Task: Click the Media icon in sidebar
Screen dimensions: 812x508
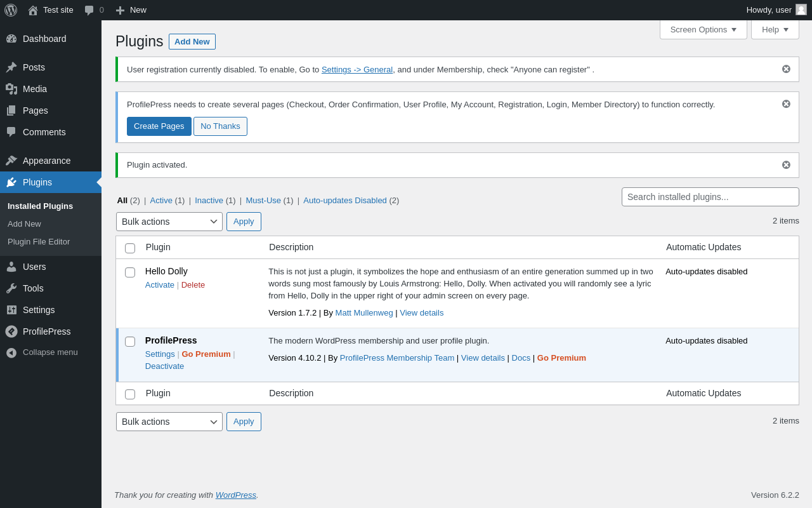Action: [x=11, y=89]
